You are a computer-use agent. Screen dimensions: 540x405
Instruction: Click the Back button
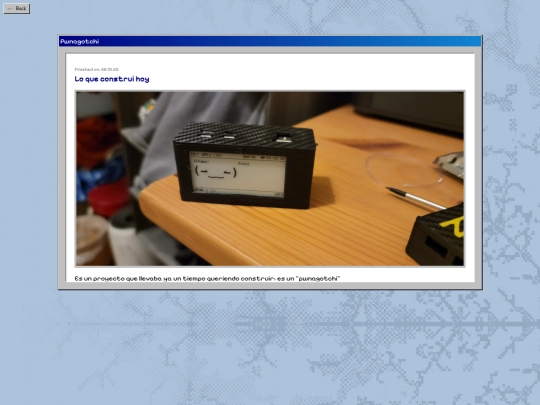pyautogui.click(x=17, y=8)
